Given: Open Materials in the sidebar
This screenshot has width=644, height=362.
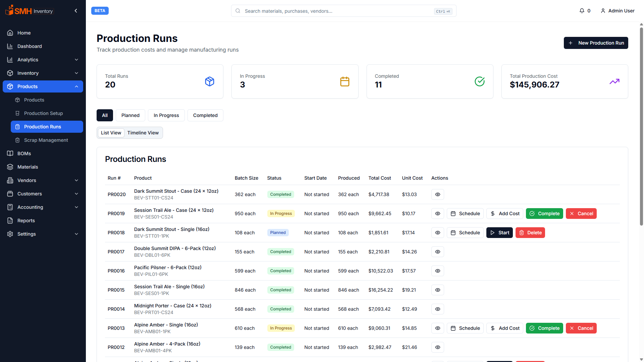Looking at the screenshot, I should pyautogui.click(x=28, y=167).
